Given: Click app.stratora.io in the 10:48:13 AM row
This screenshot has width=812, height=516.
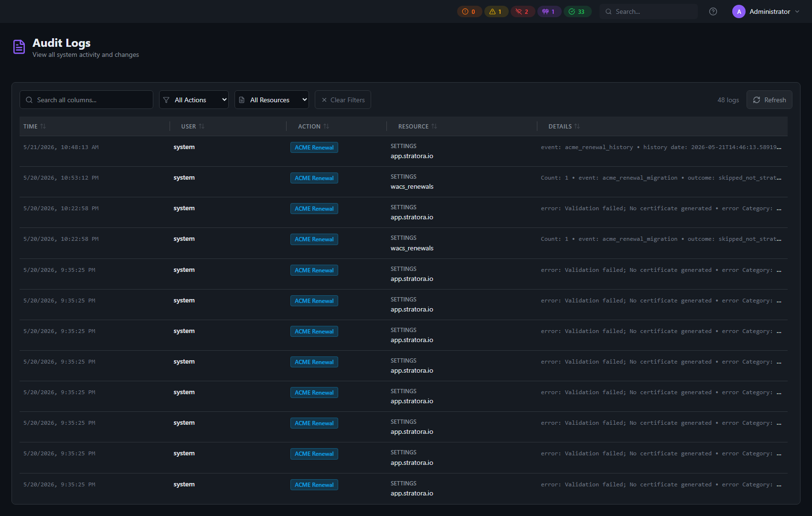Looking at the screenshot, I should point(412,156).
